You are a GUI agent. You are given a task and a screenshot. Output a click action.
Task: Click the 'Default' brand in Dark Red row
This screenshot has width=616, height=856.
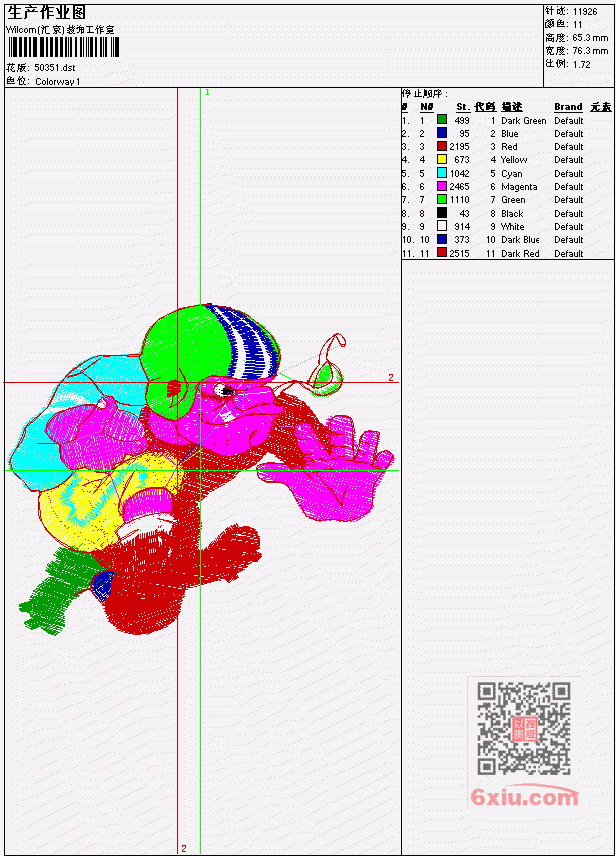(569, 254)
